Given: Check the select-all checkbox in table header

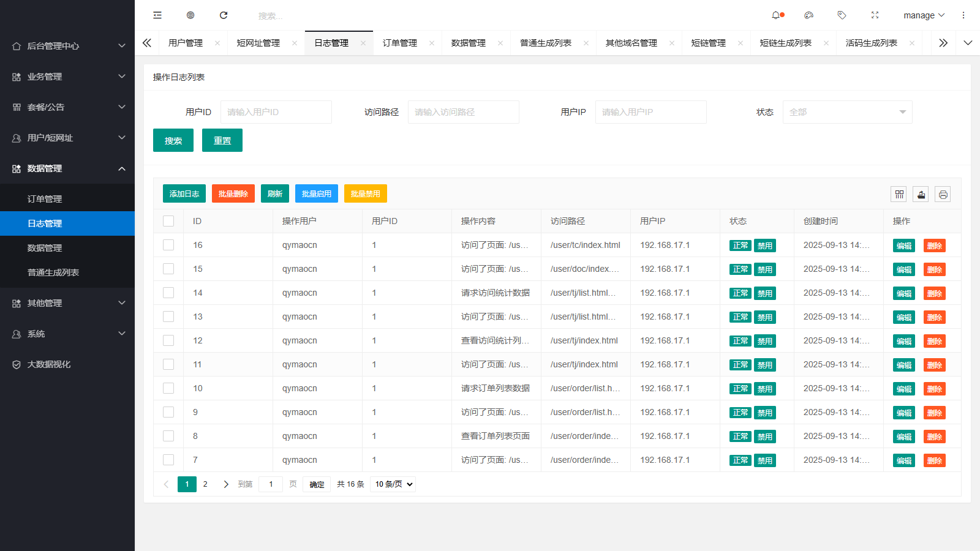Looking at the screenshot, I should (168, 221).
